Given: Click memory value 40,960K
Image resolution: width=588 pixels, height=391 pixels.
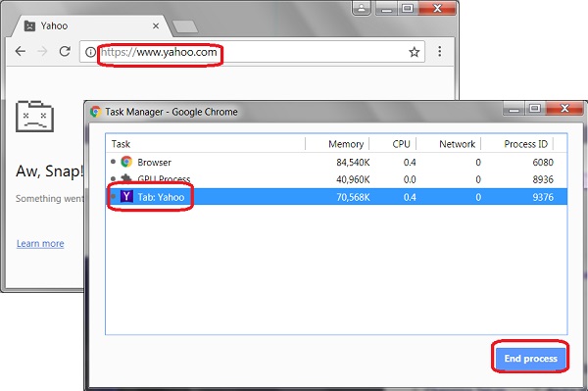Looking at the screenshot, I should tap(353, 179).
